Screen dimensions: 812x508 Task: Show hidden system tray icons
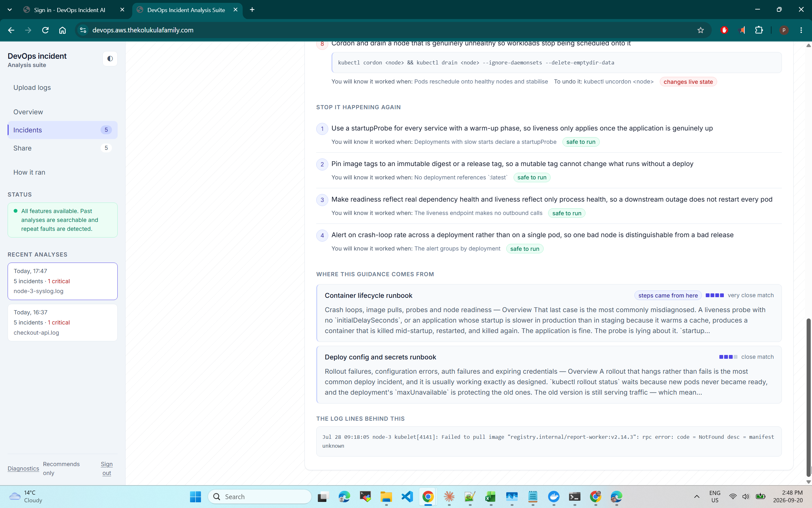pos(697,497)
